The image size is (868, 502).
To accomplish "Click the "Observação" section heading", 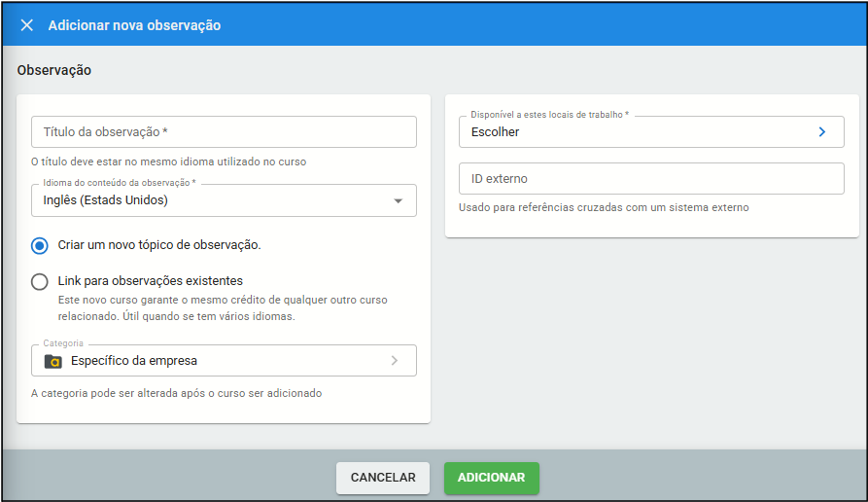I will (x=54, y=70).
